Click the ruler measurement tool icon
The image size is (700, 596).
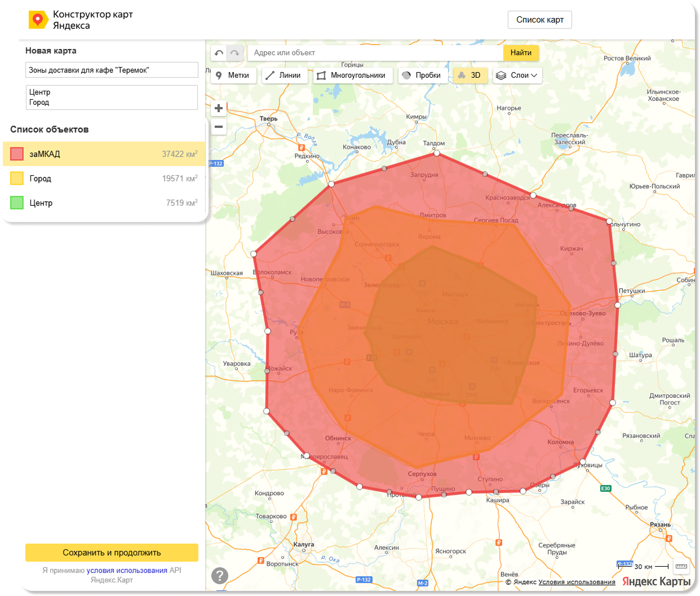(x=681, y=567)
